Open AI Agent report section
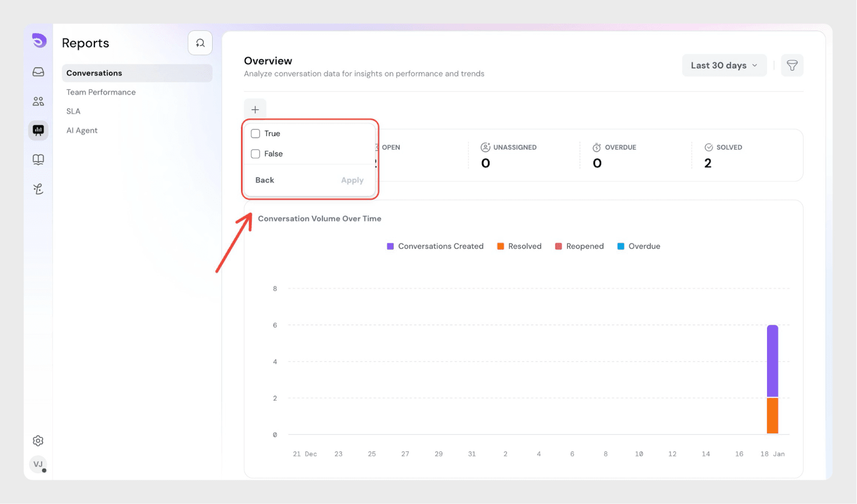The image size is (857, 504). tap(82, 131)
